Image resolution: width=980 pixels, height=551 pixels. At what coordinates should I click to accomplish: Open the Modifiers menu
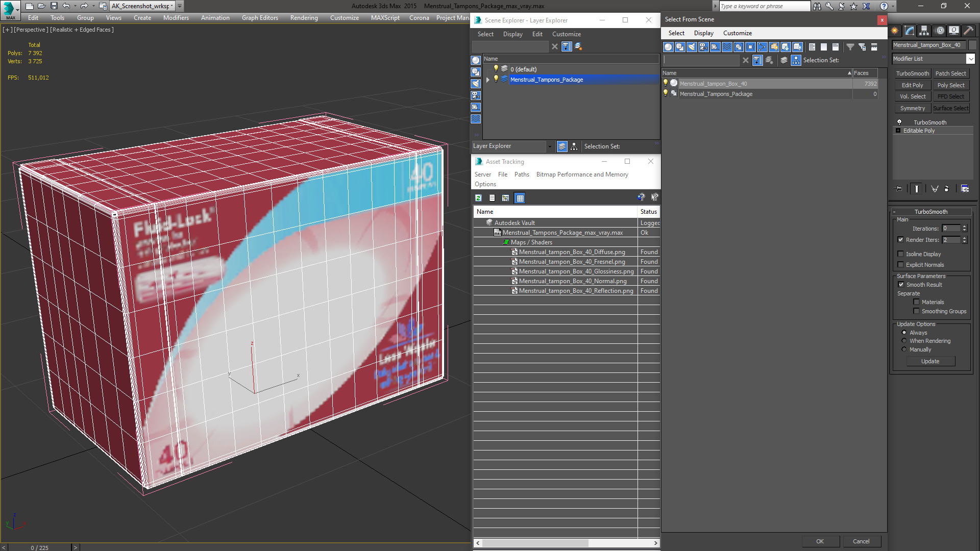click(176, 18)
